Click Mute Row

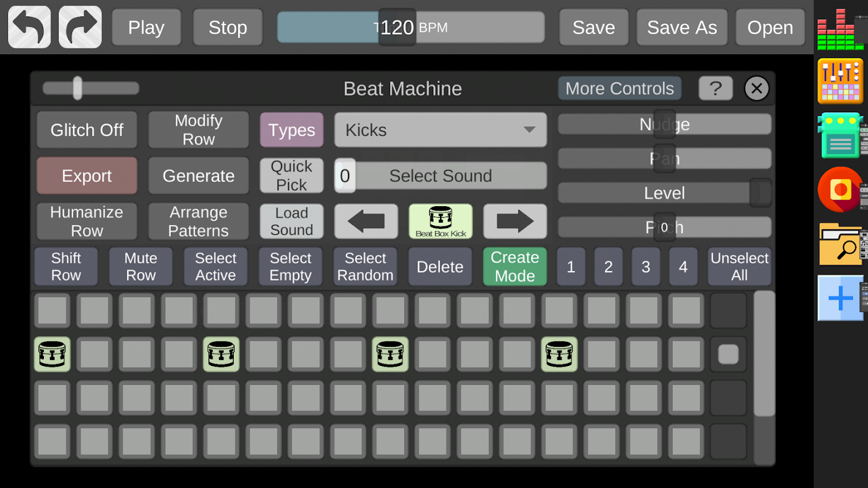(141, 267)
